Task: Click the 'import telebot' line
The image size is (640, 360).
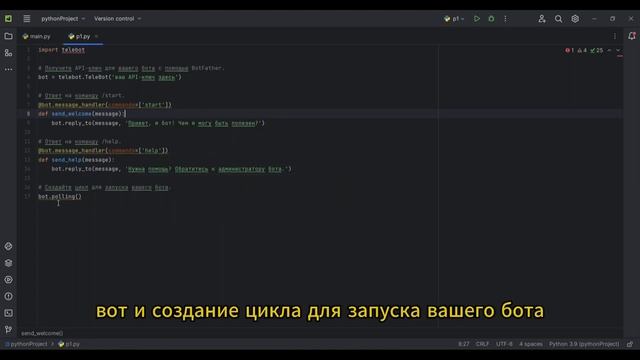Action: tap(62, 50)
